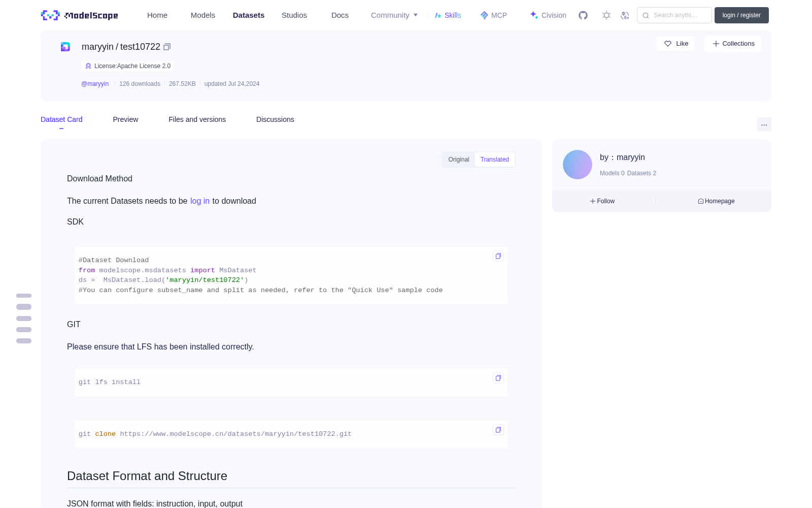Open maryyin's Homepage

(716, 201)
